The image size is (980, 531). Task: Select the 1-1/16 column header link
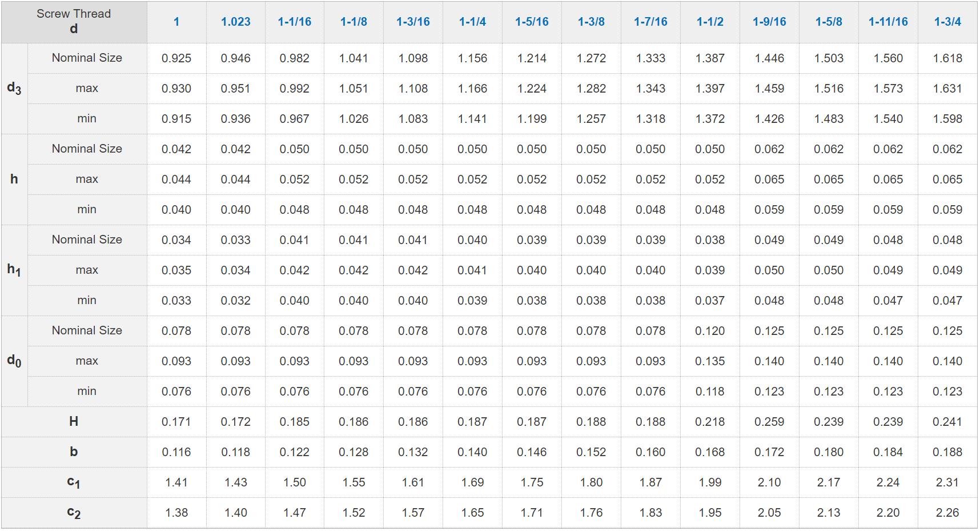(294, 22)
